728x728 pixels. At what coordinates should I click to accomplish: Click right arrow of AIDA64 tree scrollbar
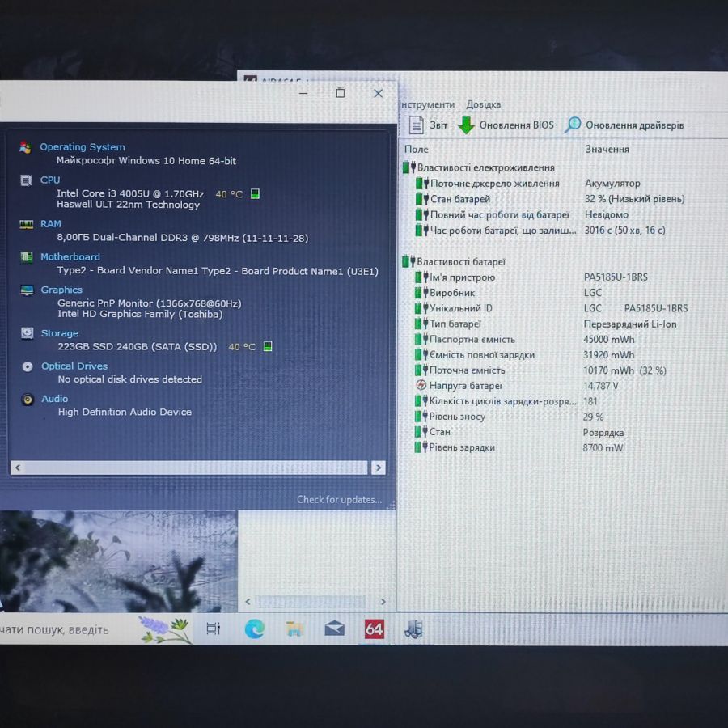click(383, 602)
